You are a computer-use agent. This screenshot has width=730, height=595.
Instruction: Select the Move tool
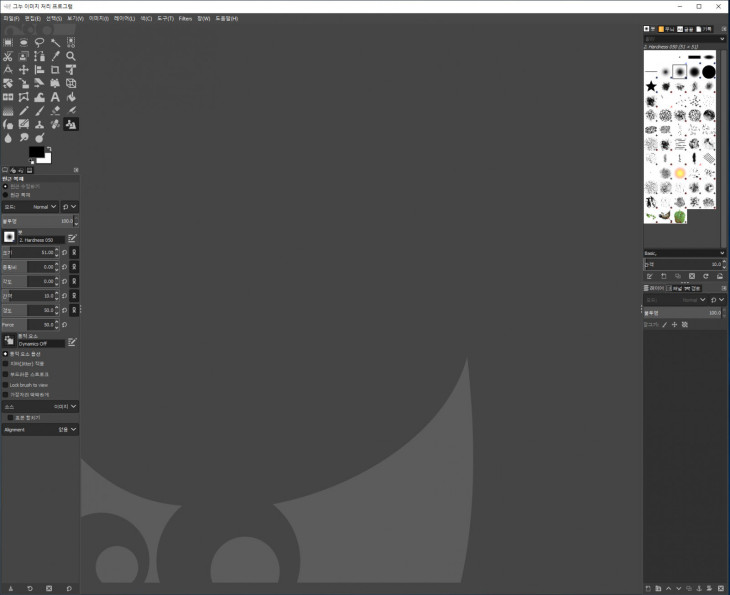24,70
